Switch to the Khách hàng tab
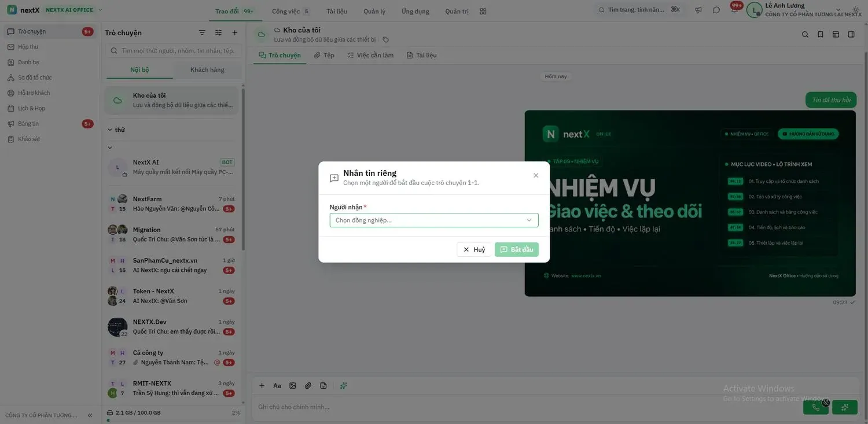Screen dimensions: 868x424 click(207, 70)
